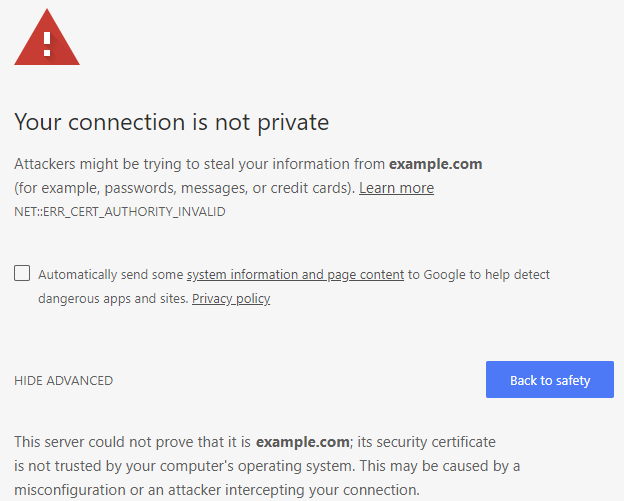Enable the automatic reporting checkbox
Viewport: 624px width, 501px height.
[22, 273]
